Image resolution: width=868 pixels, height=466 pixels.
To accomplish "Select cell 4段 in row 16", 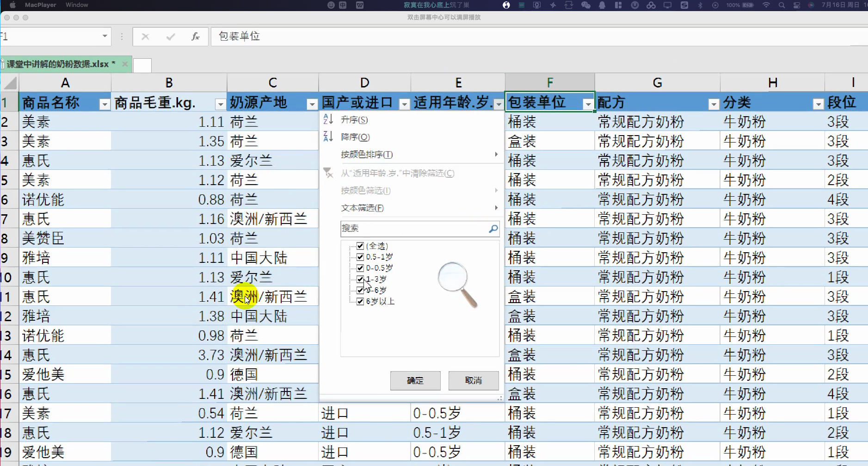I will pyautogui.click(x=846, y=394).
